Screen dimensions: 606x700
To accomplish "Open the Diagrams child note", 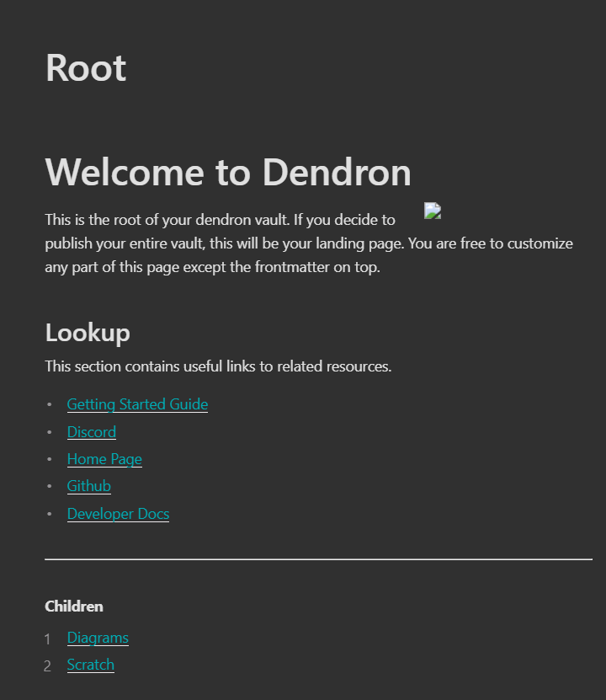I will tap(98, 638).
